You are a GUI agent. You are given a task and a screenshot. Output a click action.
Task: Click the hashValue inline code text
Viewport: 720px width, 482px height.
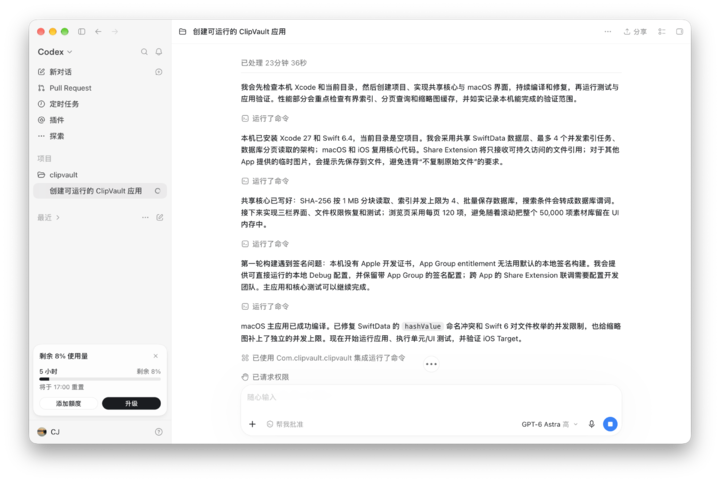422,326
